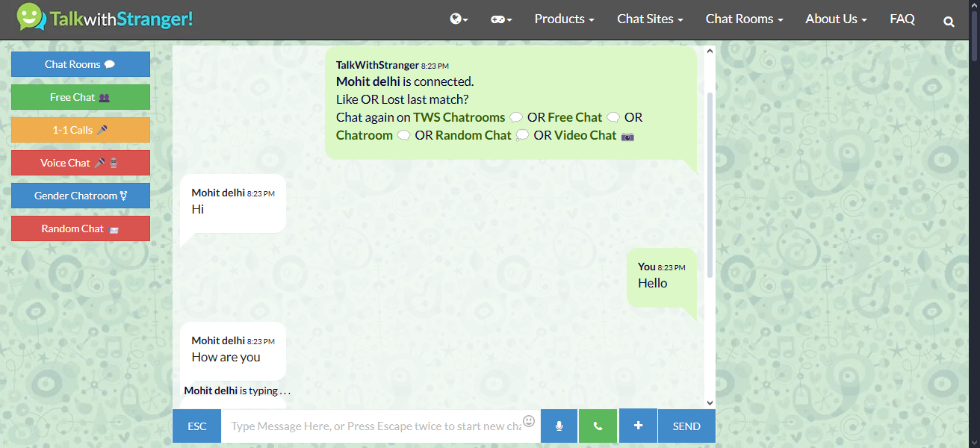Image resolution: width=980 pixels, height=448 pixels.
Task: Go to the FAQ page
Action: tap(902, 19)
